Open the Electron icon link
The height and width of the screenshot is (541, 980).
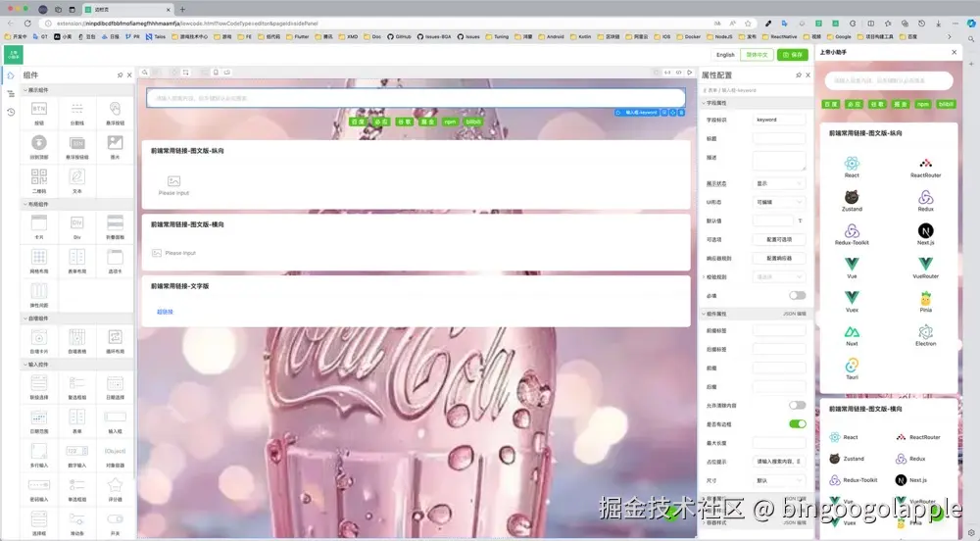tap(925, 333)
